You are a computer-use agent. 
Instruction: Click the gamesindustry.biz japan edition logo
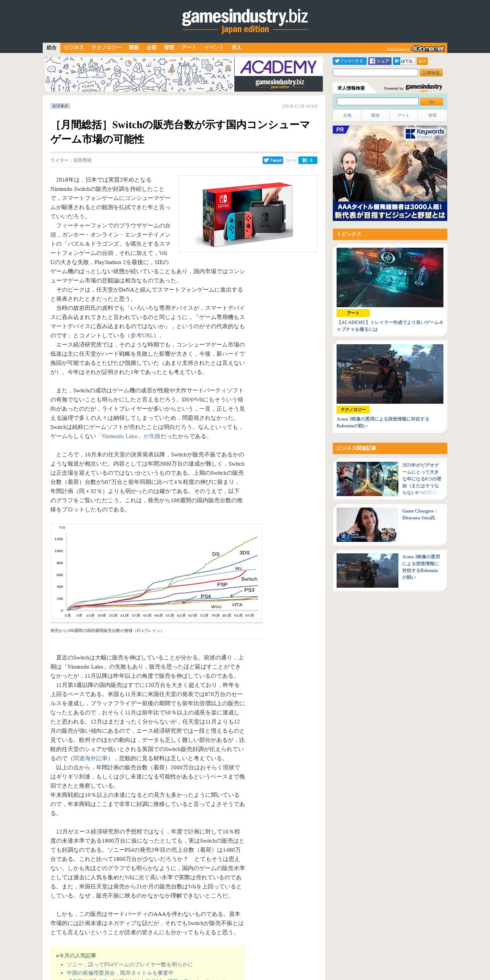245,21
